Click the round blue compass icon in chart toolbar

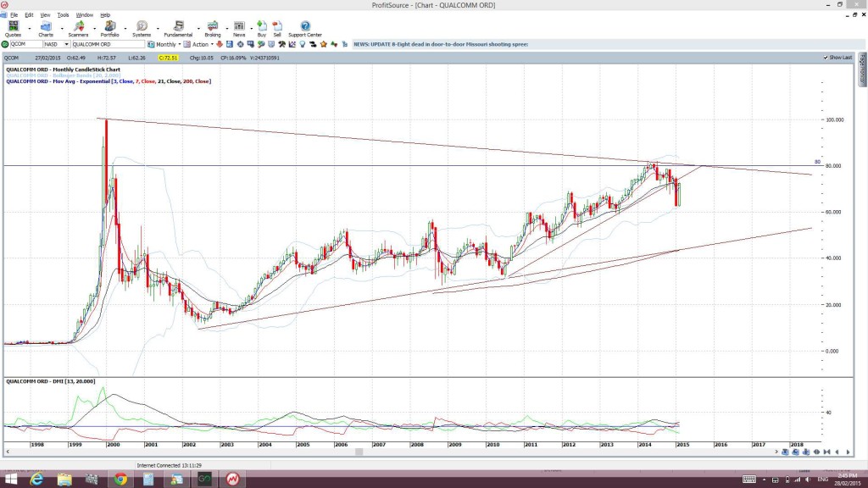pyautogui.click(x=240, y=44)
